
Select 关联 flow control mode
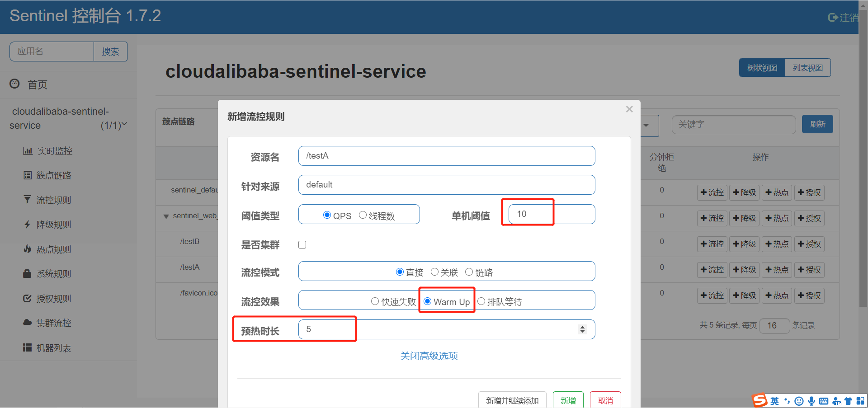point(434,272)
